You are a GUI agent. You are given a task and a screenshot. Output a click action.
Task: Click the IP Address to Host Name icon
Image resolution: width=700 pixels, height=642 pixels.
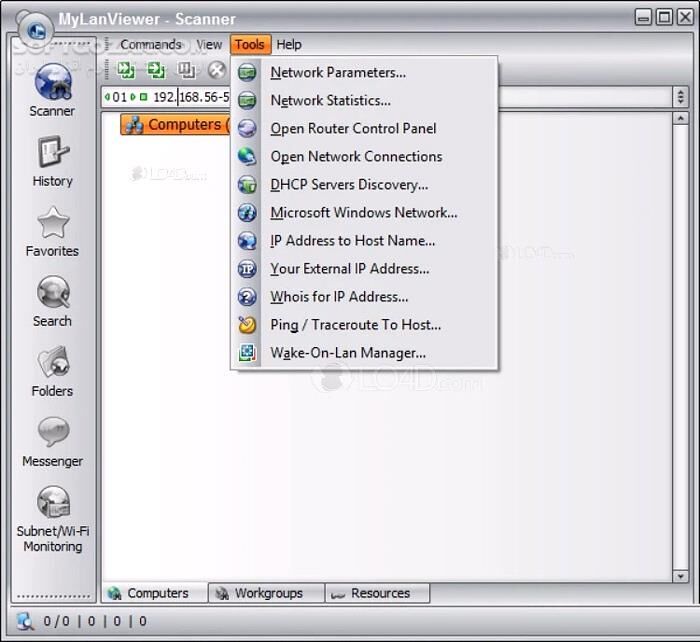[x=247, y=241]
